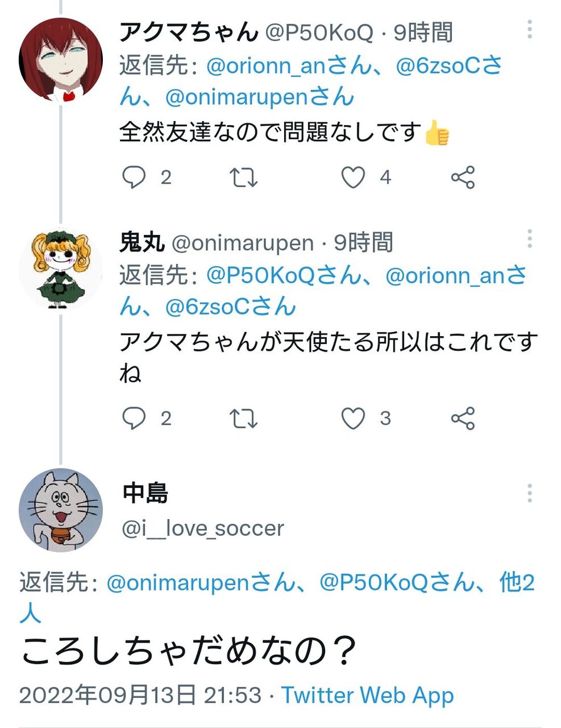Share アクマちゃん's tweet via share icon
This screenshot has height=728, width=561.
pos(463,177)
